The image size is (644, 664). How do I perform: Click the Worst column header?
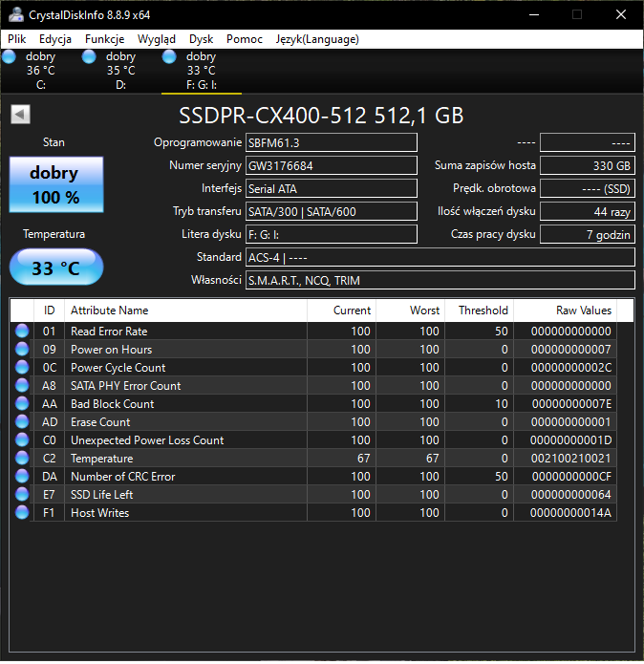point(411,311)
